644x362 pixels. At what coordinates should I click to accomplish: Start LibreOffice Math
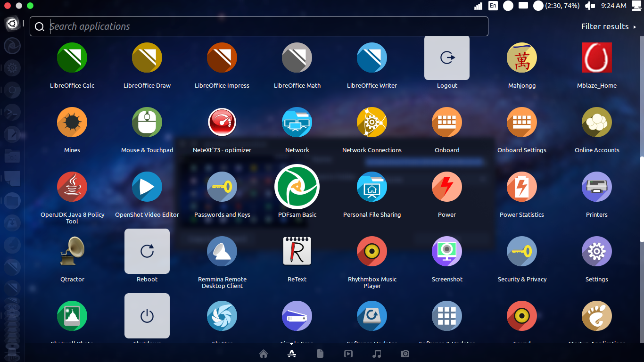coord(297,58)
